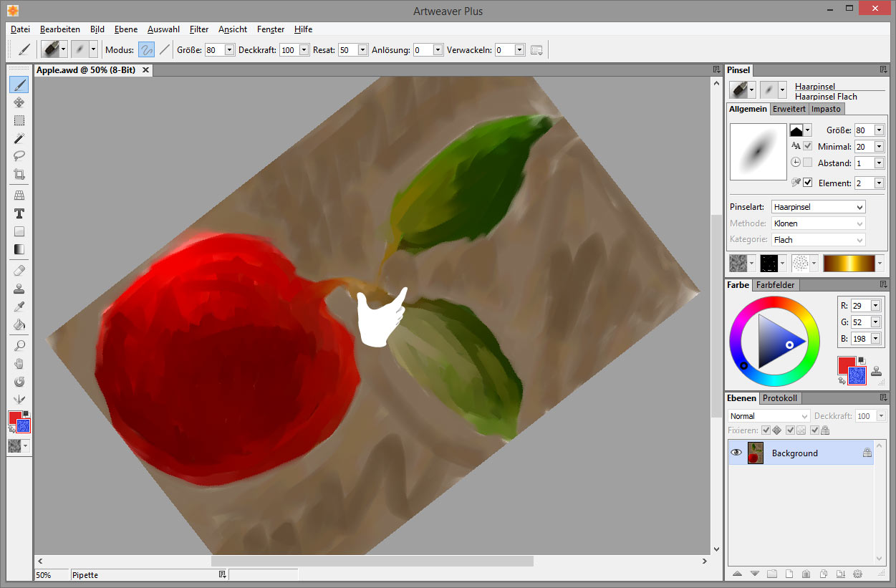
Task: Switch to the Farbfelder tab
Action: coord(776,285)
